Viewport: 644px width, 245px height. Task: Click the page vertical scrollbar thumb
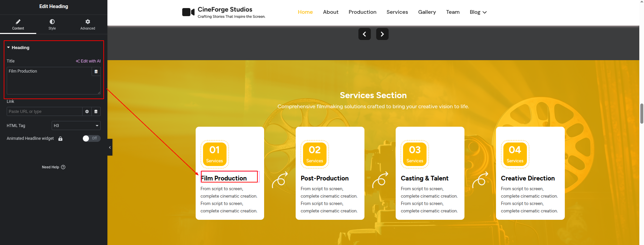[x=642, y=114]
